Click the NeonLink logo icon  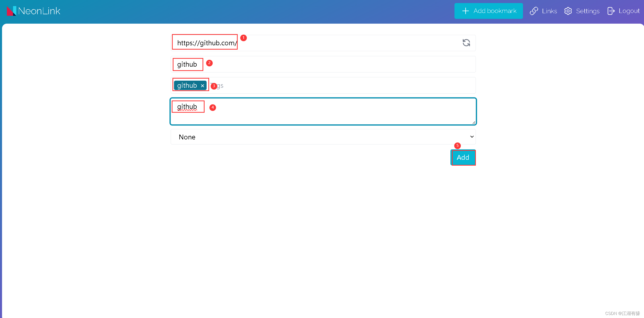tap(11, 11)
